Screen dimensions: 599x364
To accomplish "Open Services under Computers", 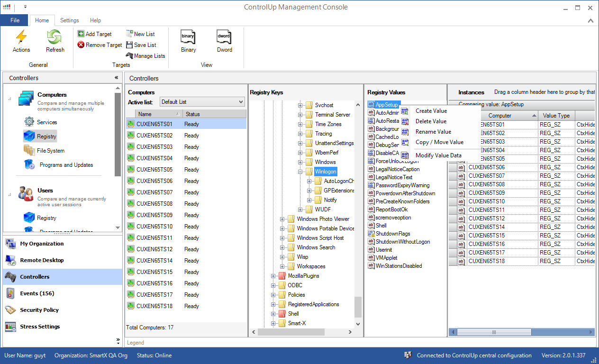I will pos(41,122).
